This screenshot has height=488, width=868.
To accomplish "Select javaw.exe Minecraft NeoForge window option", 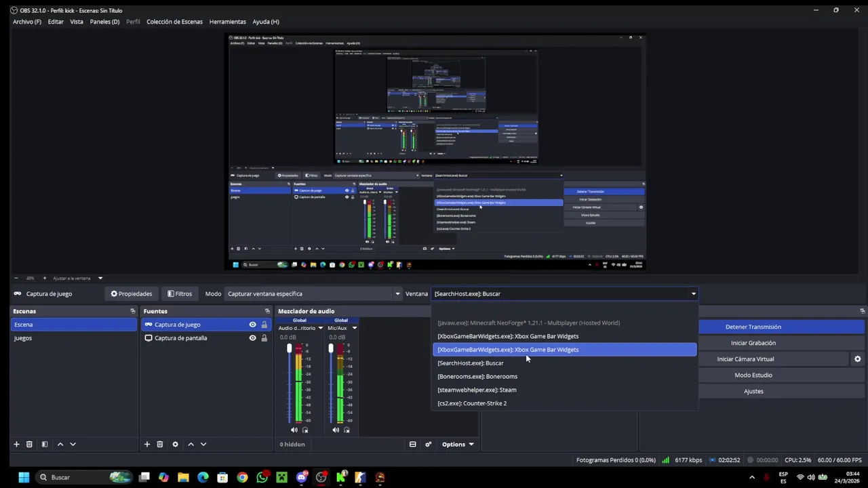I will click(x=564, y=323).
